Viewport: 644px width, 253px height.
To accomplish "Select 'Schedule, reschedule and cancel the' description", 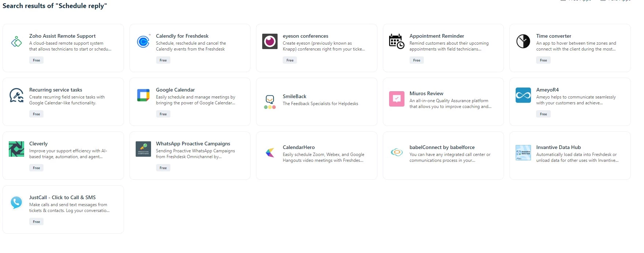I will (x=191, y=43).
